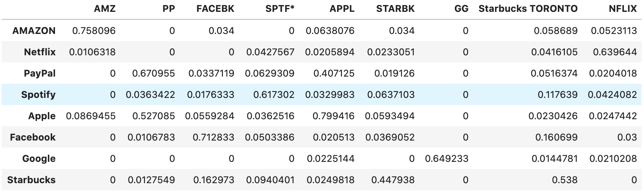Click the cell containing 0.758096
644x195 pixels.
tap(94, 31)
